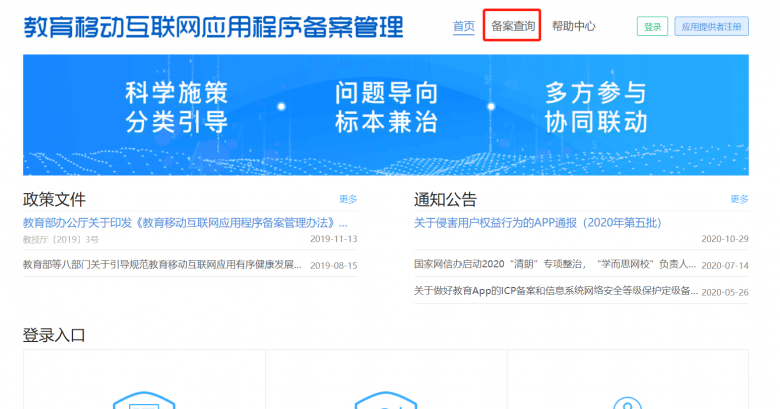Screen dimensions: 780x409
Task: Click the date 2019-11-13
Action: (333, 239)
